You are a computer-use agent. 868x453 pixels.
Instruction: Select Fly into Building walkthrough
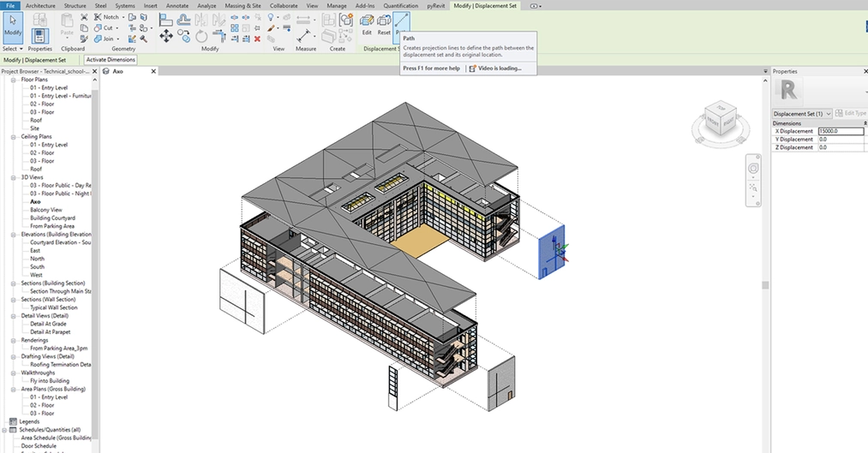click(x=50, y=381)
